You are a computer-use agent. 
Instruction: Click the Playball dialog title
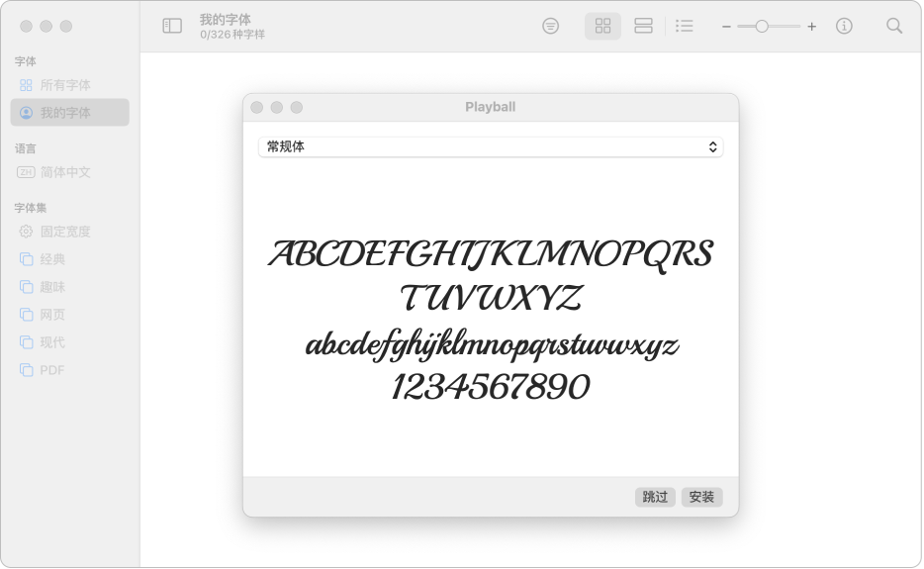(491, 107)
